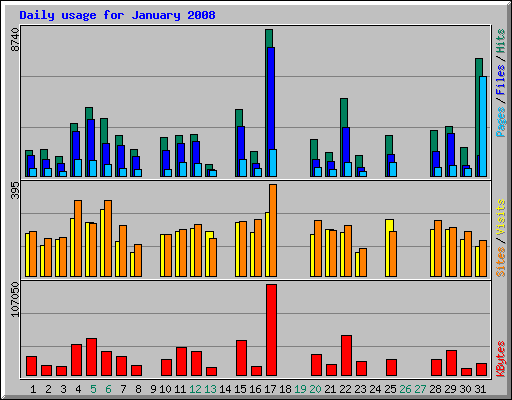Click the red KBytes bar for day 17
The image size is (512, 400).
click(271, 330)
